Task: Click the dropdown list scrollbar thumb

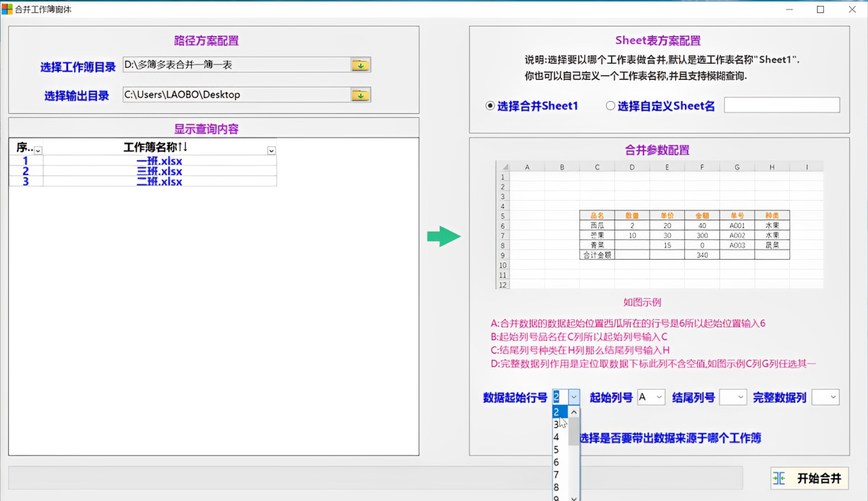Action: click(x=574, y=431)
